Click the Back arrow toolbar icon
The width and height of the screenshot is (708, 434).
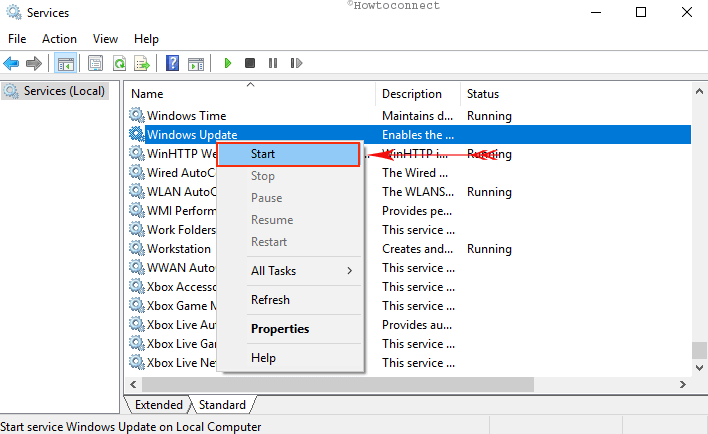click(x=11, y=63)
